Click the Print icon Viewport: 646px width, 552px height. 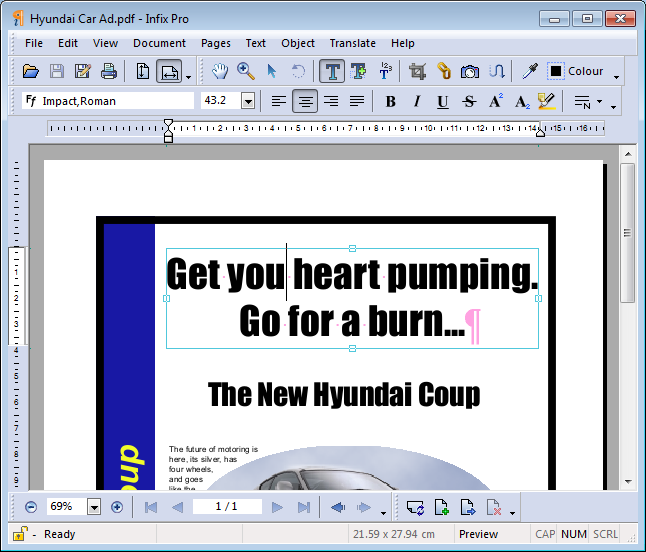pyautogui.click(x=109, y=71)
